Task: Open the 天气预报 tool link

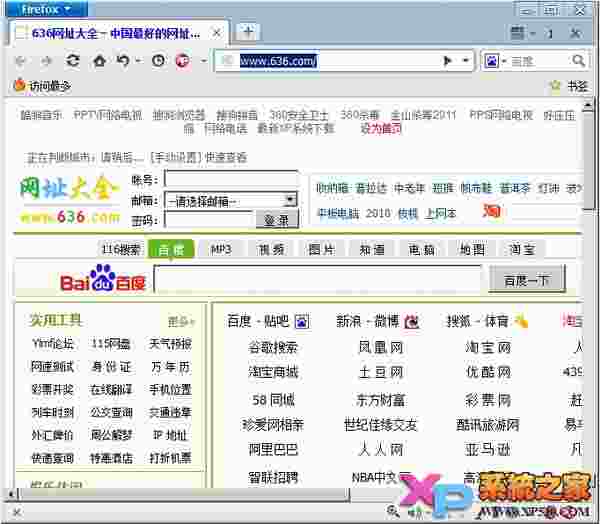Action: tap(170, 344)
